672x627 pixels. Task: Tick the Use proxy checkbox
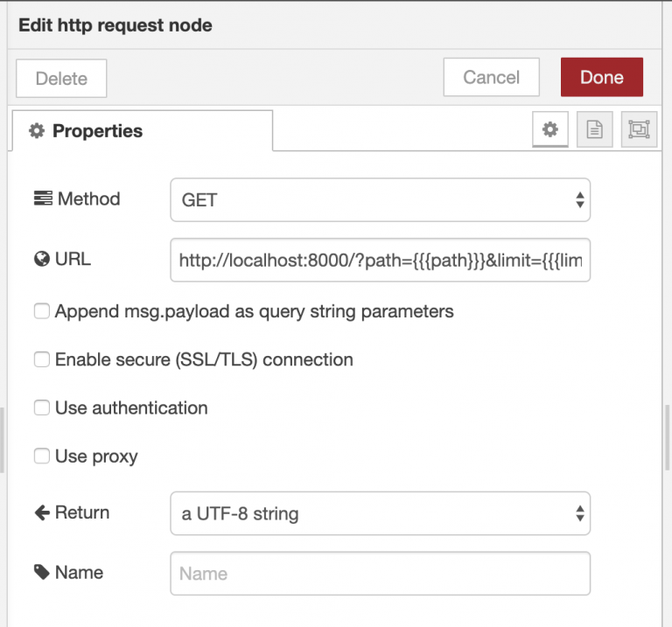(41, 456)
